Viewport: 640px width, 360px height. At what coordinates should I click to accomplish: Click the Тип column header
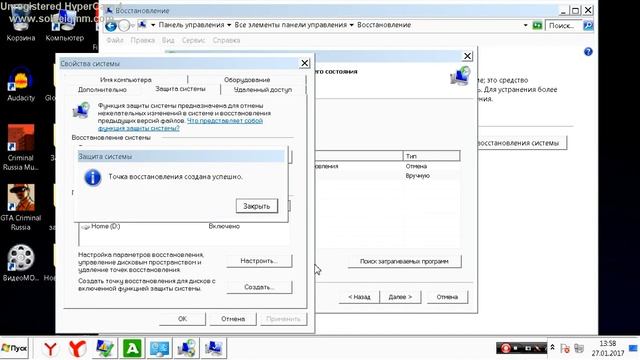[x=431, y=156]
